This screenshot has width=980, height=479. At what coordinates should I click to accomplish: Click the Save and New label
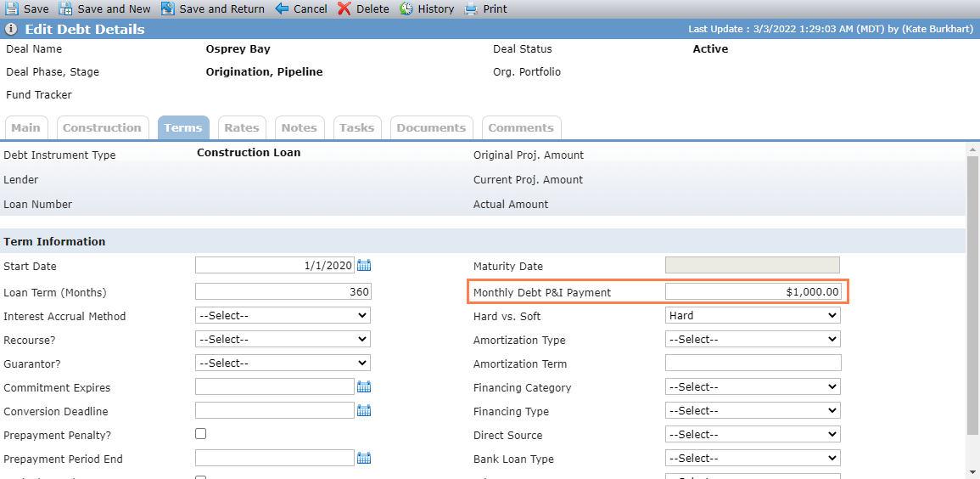tap(115, 8)
